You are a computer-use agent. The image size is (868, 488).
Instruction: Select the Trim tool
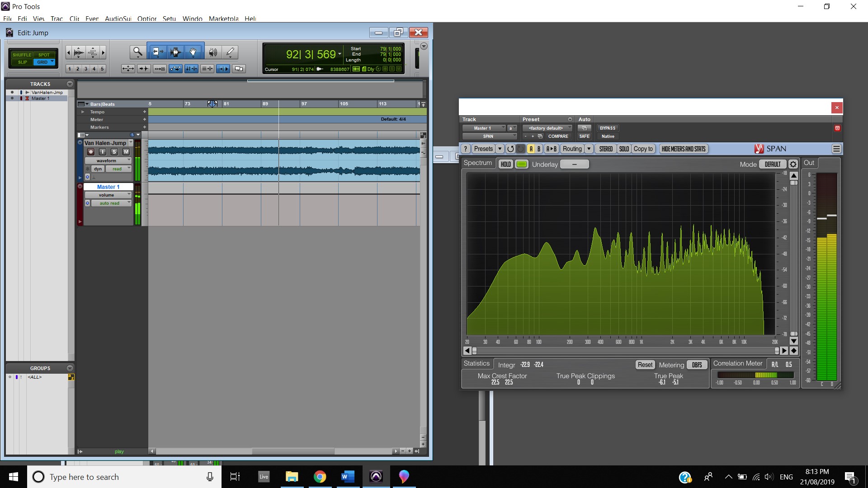pyautogui.click(x=157, y=52)
